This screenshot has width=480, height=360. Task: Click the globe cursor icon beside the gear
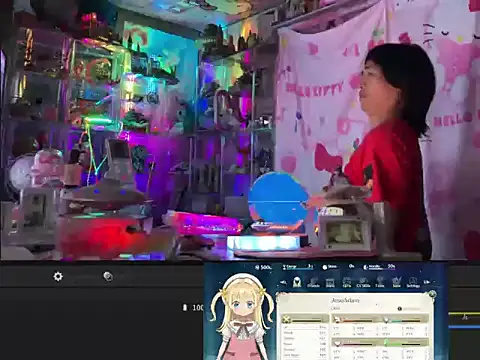(108, 276)
